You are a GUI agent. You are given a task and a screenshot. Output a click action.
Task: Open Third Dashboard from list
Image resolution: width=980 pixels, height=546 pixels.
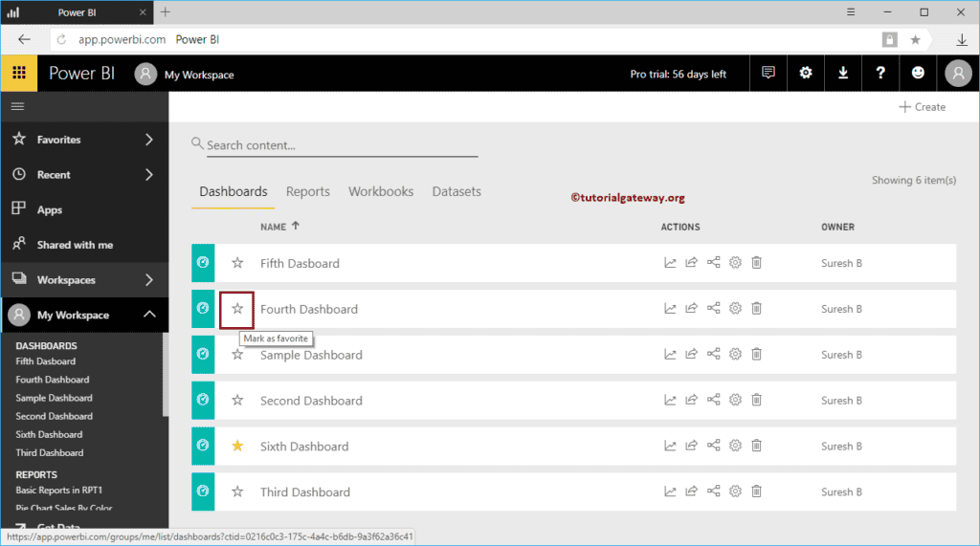[305, 492]
